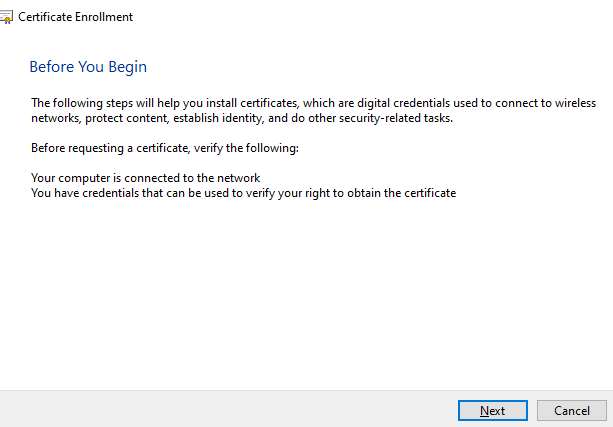Image resolution: width=613 pixels, height=427 pixels.
Task: Click the "Certificate Enrollment" window title text
Action: [75, 17]
